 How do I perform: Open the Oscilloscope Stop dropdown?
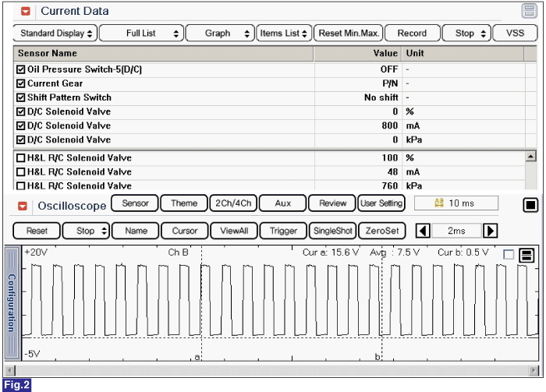(86, 231)
